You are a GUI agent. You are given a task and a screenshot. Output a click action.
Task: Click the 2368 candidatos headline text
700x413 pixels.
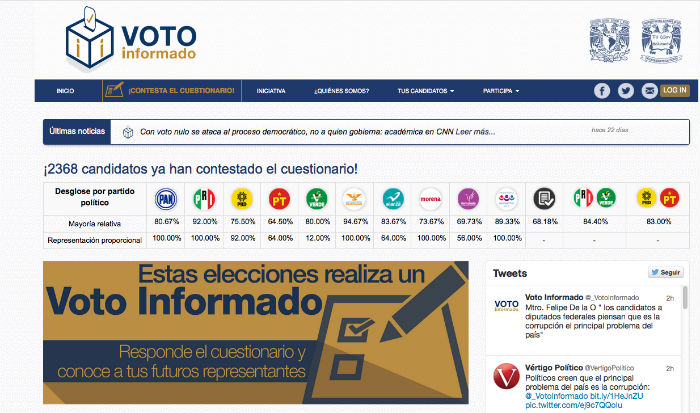pyautogui.click(x=200, y=169)
